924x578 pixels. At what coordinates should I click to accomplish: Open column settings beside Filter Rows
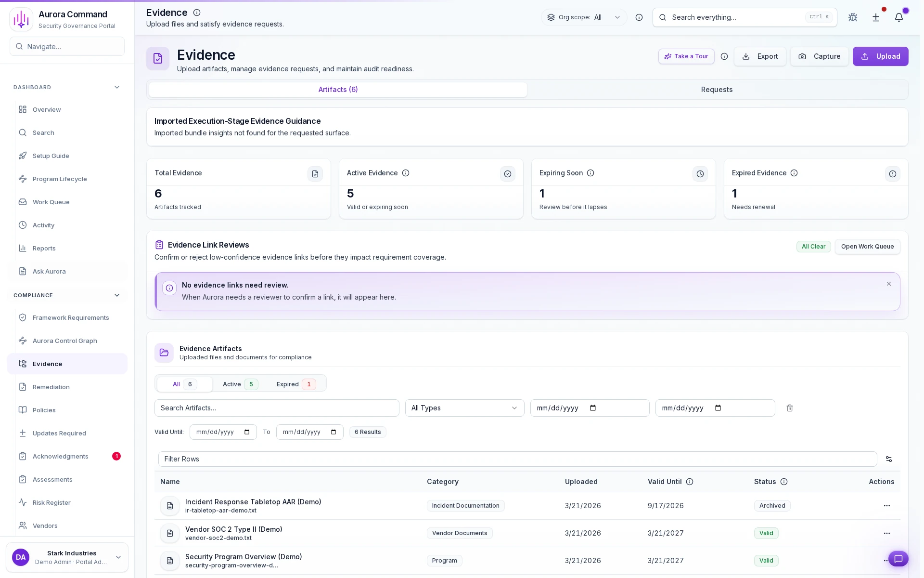click(888, 459)
